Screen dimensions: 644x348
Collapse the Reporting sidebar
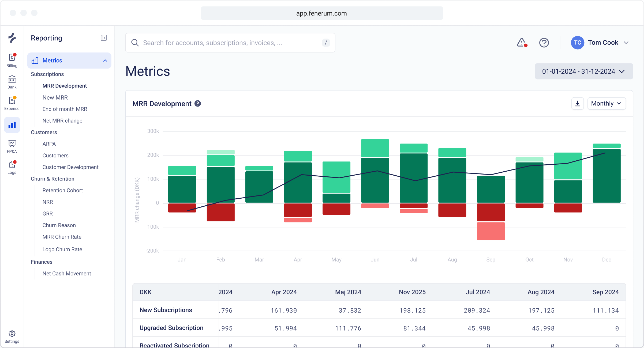(x=104, y=38)
